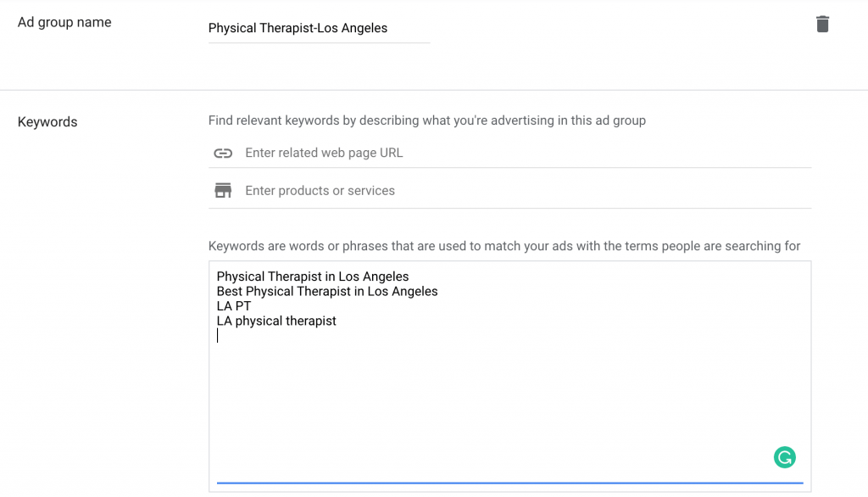
Task: Select the keyword 'Physical Therapist in Los Angeles'
Action: point(313,276)
